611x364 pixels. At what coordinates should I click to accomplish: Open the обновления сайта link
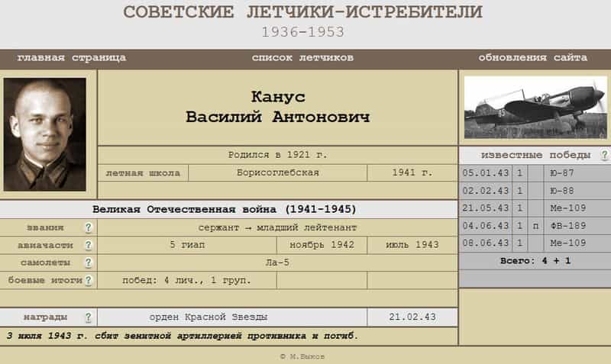point(532,58)
